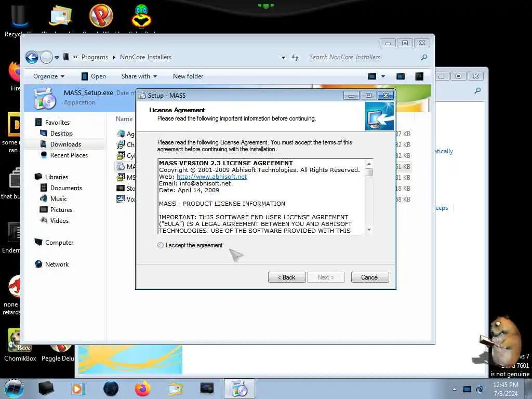Open the abhisoft.net web link

coord(212,177)
